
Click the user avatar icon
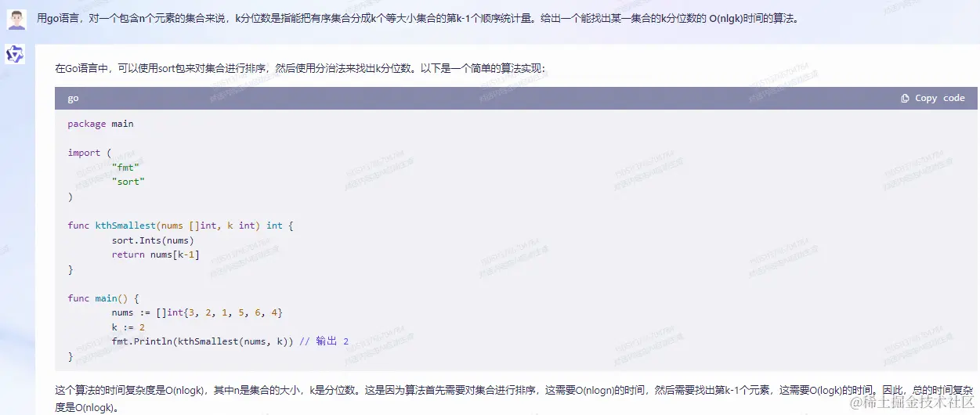tap(16, 19)
